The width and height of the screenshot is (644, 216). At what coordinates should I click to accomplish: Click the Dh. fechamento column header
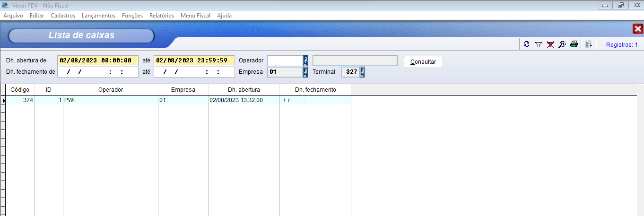coord(315,90)
